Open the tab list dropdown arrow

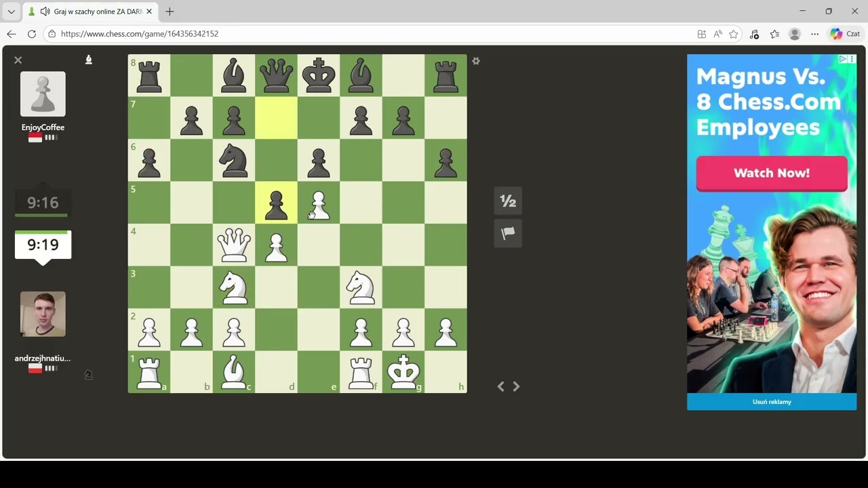(x=12, y=12)
